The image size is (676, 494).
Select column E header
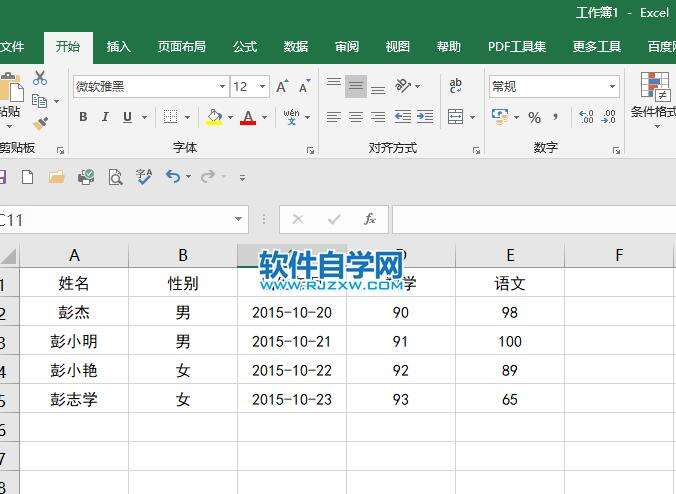click(510, 255)
